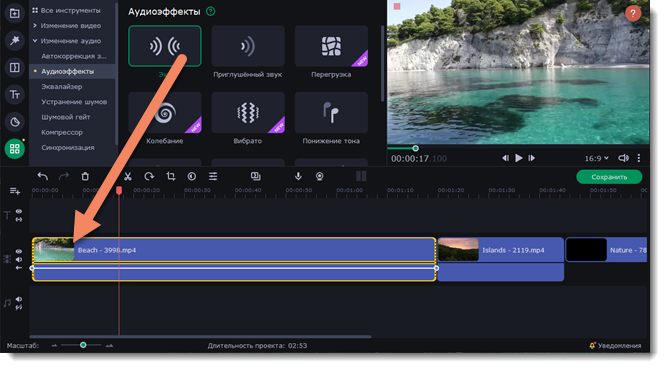Open the transitions tab in sidebar
Viewport: 665px width, 368px height.
click(x=14, y=67)
